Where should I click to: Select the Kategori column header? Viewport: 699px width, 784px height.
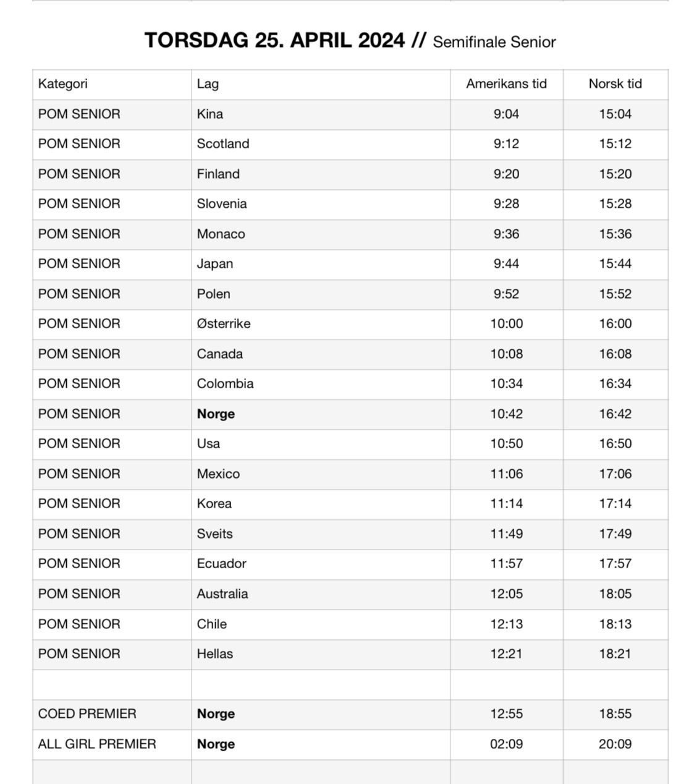click(112, 84)
